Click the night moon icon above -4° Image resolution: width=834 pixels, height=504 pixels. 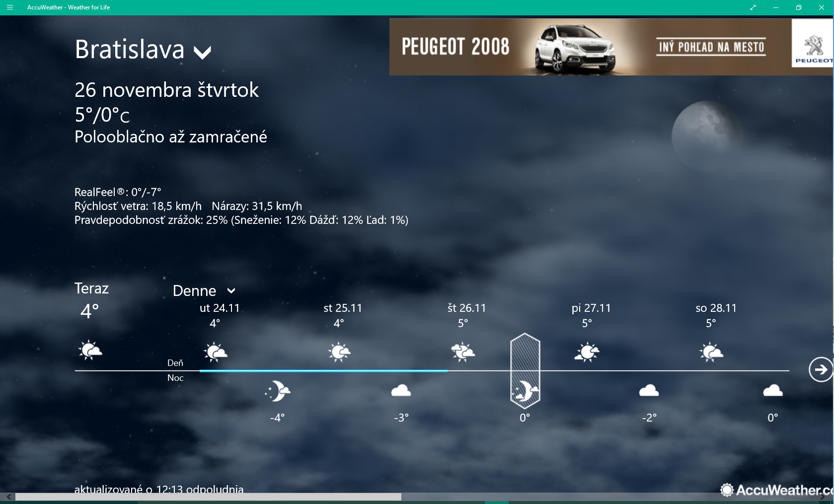pos(277,391)
